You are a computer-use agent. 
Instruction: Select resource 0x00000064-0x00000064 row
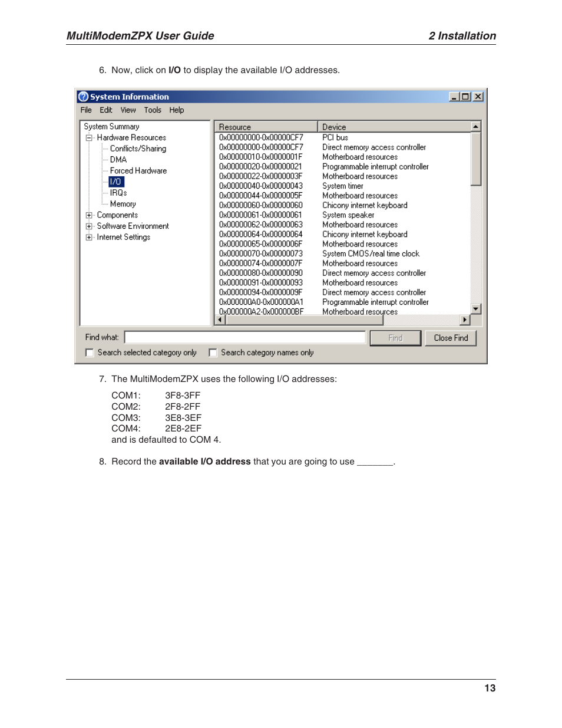[342, 235]
